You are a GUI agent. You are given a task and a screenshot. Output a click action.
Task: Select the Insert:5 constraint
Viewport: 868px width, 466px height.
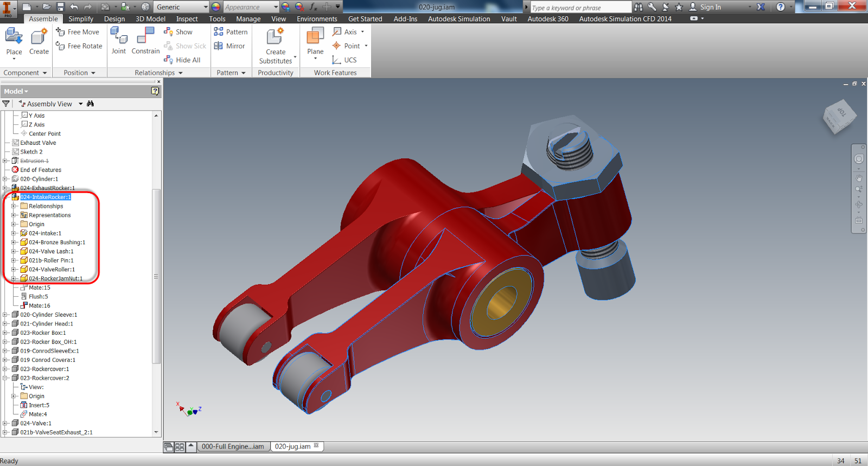tap(39, 405)
